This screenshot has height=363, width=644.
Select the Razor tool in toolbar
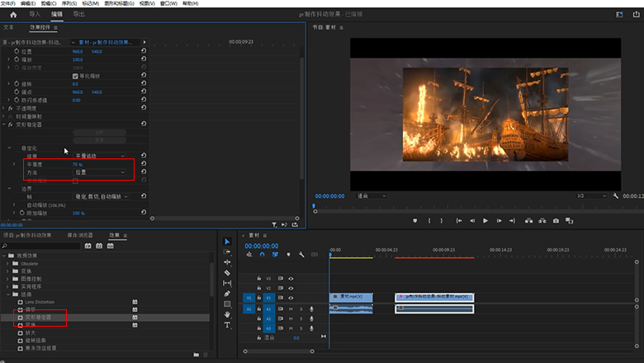pos(227,272)
